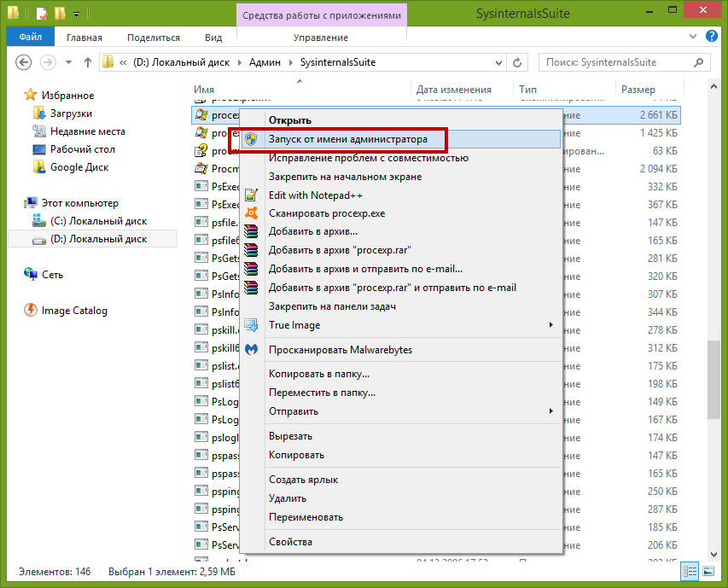
Task: Choose Открыть in the context menu
Action: tap(400, 120)
